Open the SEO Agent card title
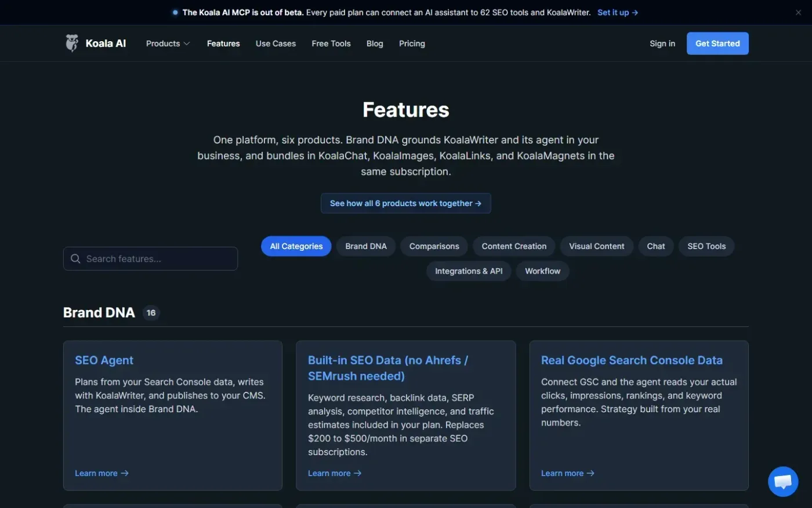The image size is (812, 508). 104,361
